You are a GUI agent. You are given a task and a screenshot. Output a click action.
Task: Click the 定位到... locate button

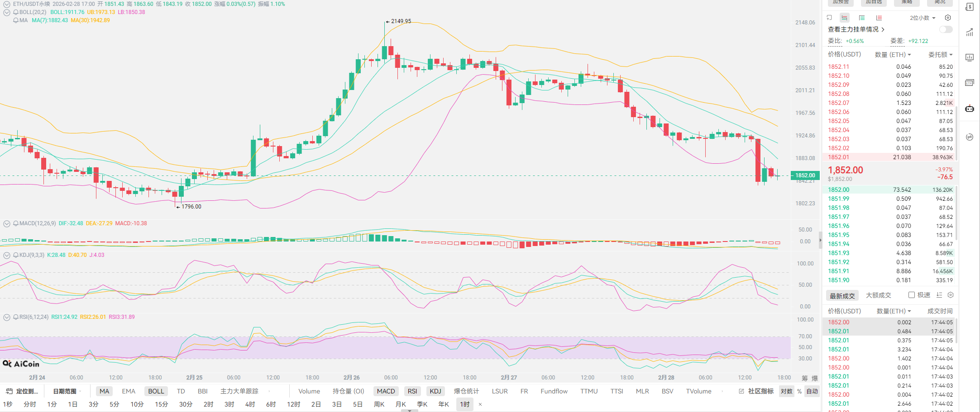pyautogui.click(x=23, y=391)
